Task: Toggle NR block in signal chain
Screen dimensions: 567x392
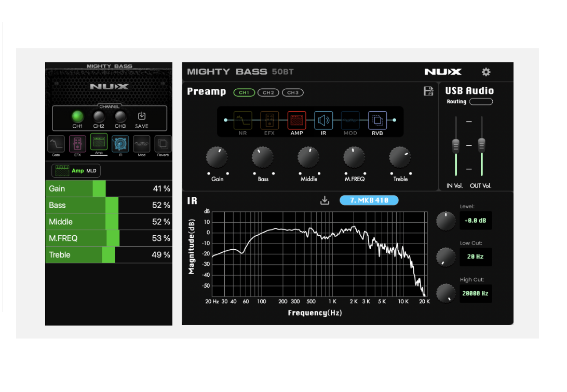Action: point(242,120)
